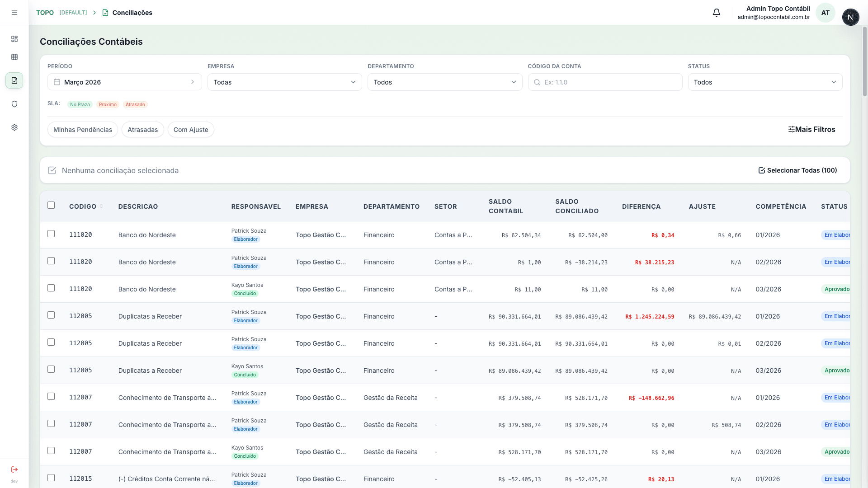Click the hamburger menu icon

tap(14, 13)
